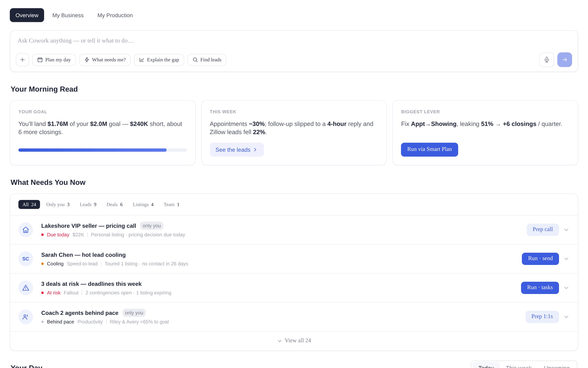
Task: Click the warning triangle icon for deals at risk
Action: click(x=26, y=288)
